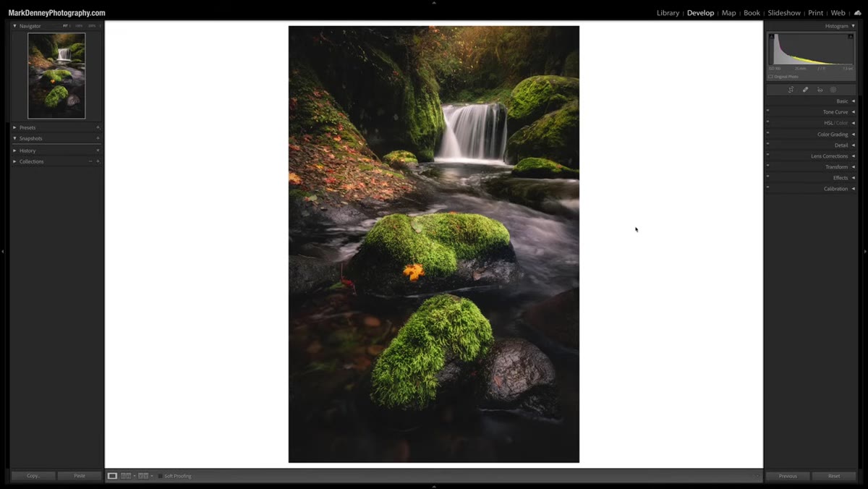Expand the Collections panel
Screen dimensions: 868x489
(x=14, y=161)
